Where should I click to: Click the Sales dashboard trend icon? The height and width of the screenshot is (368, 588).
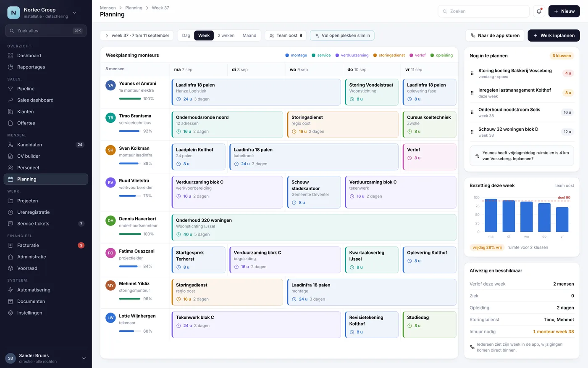(x=10, y=100)
